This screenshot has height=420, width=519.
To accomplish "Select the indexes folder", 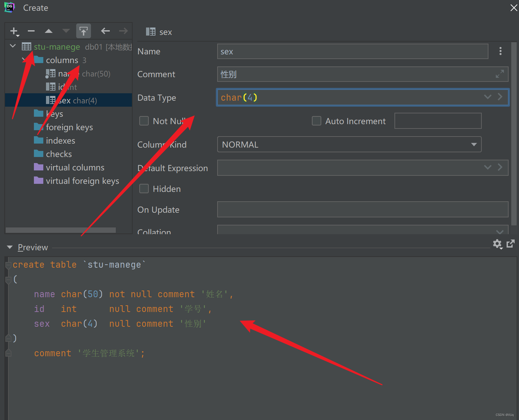I will click(x=60, y=141).
